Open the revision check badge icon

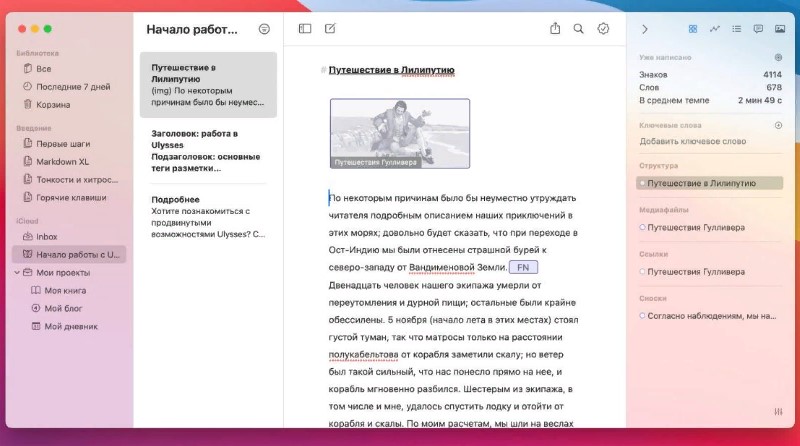[x=603, y=29]
